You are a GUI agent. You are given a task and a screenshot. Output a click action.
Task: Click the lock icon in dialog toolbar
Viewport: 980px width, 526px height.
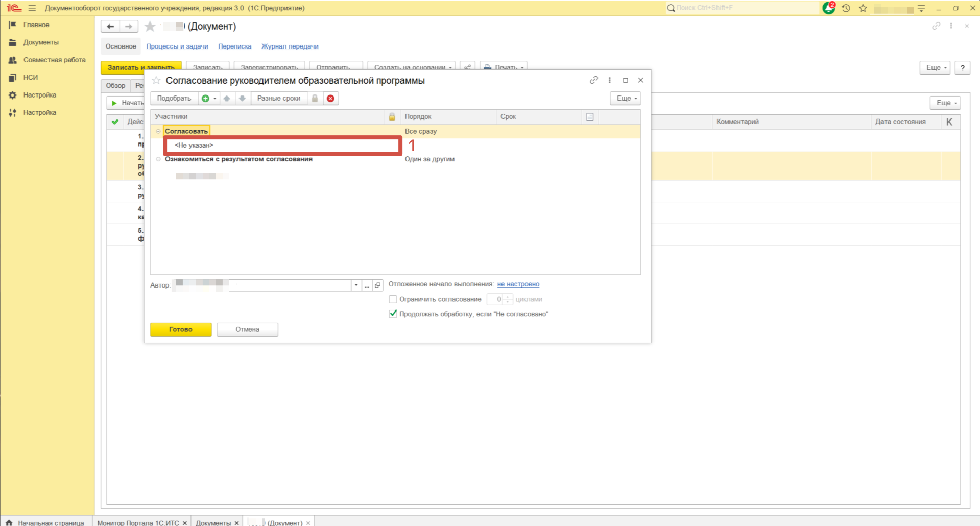(x=315, y=99)
